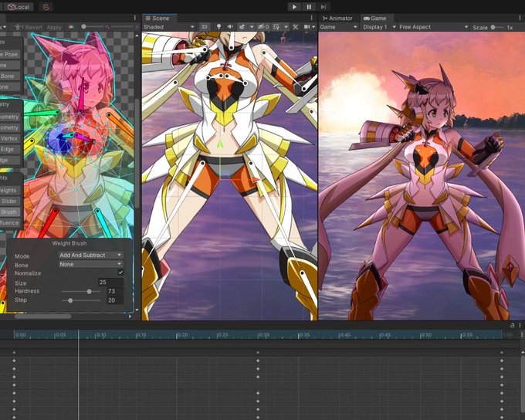
Task: Click the grid snapping icon beside Local
Action: tap(46, 7)
